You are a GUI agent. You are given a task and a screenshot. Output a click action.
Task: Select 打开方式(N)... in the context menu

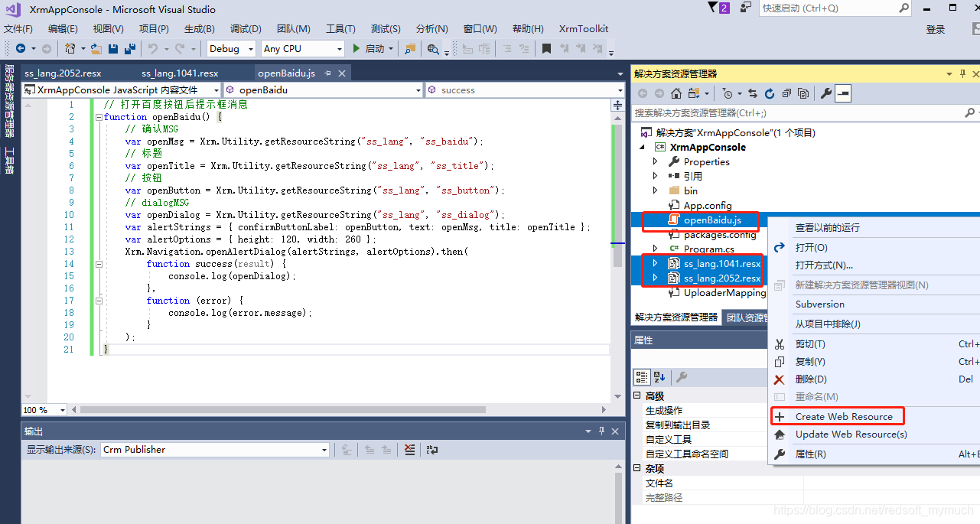(x=824, y=265)
